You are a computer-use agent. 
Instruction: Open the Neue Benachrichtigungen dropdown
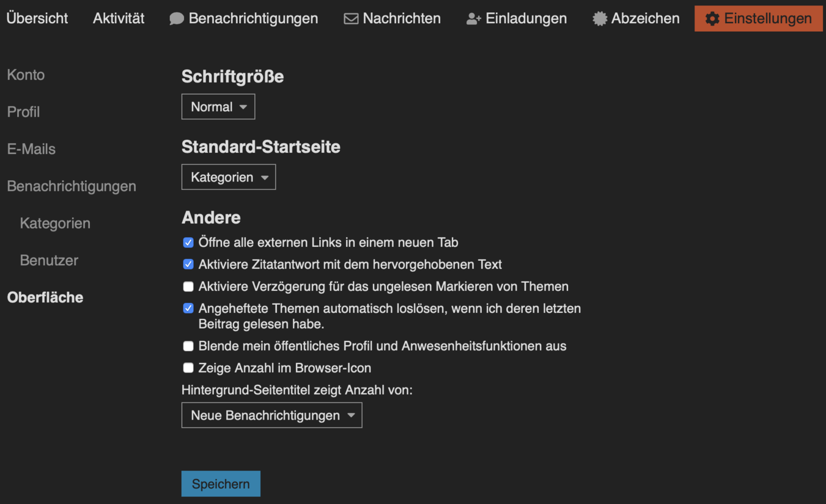(272, 415)
